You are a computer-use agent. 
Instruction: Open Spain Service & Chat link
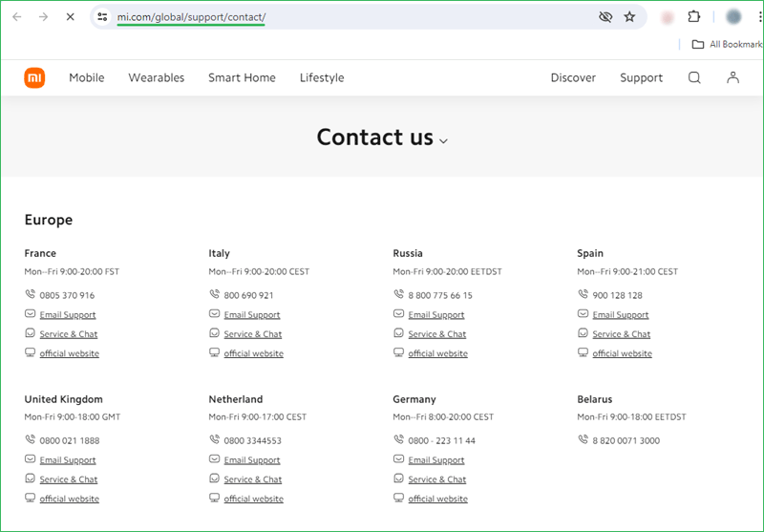point(622,334)
